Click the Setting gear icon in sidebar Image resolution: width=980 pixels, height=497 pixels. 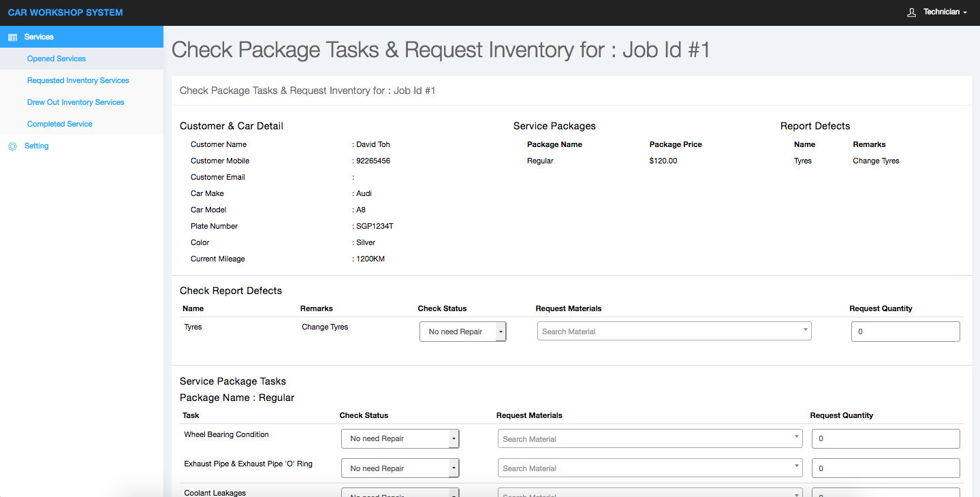point(12,146)
